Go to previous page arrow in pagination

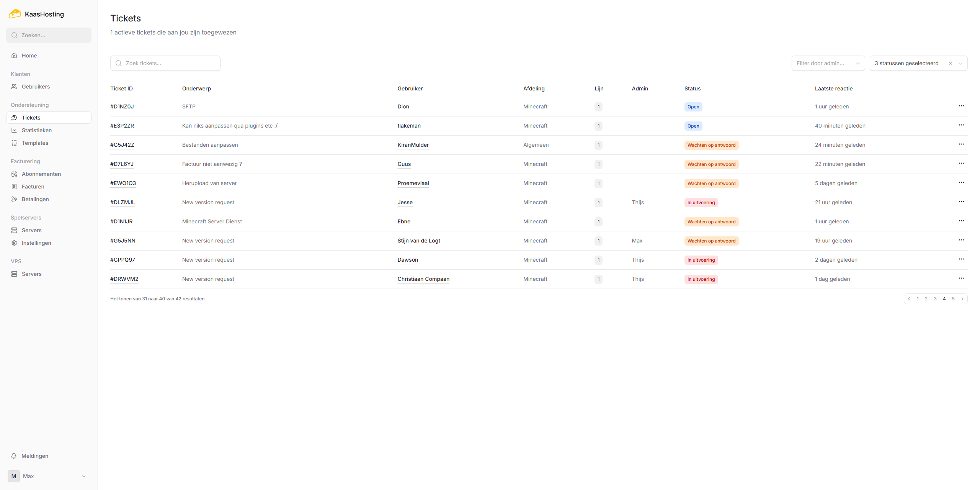(909, 299)
